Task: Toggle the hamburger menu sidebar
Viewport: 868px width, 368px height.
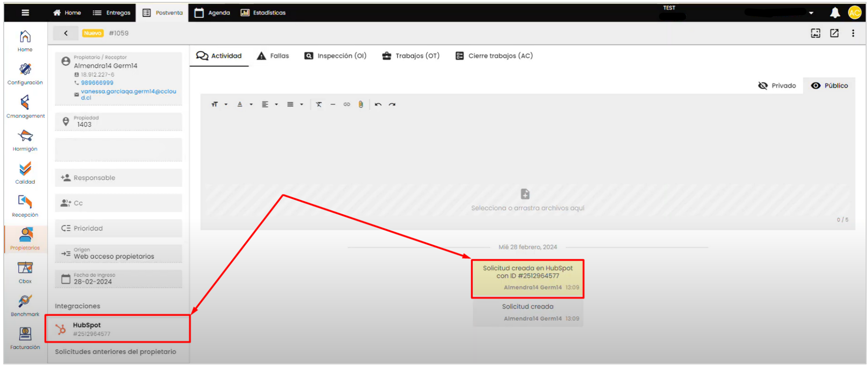Action: pyautogui.click(x=26, y=13)
